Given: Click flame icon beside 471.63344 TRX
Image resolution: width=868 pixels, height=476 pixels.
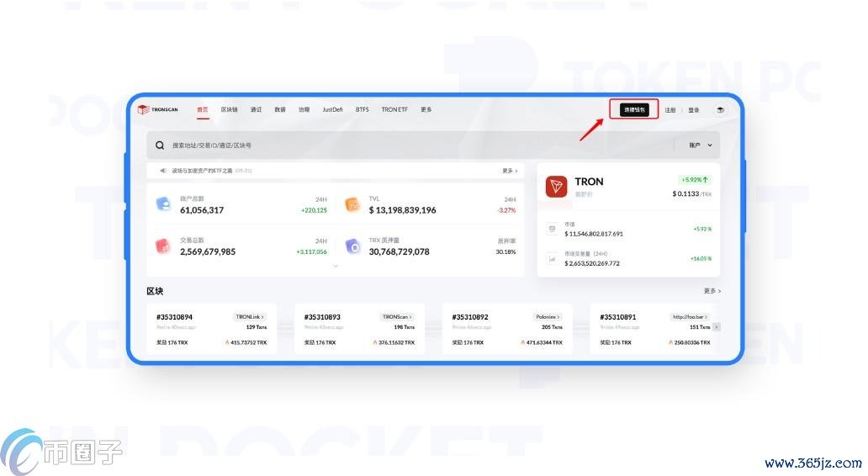Looking at the screenshot, I should [522, 342].
